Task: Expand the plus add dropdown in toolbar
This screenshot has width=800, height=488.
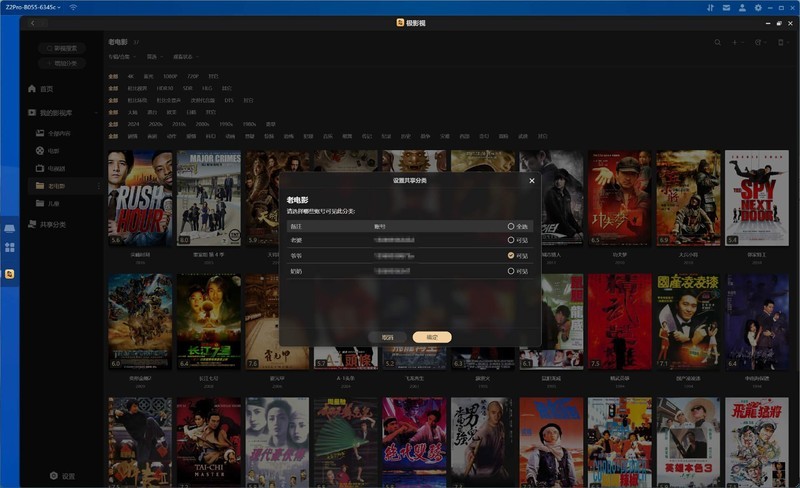Action: (x=739, y=43)
